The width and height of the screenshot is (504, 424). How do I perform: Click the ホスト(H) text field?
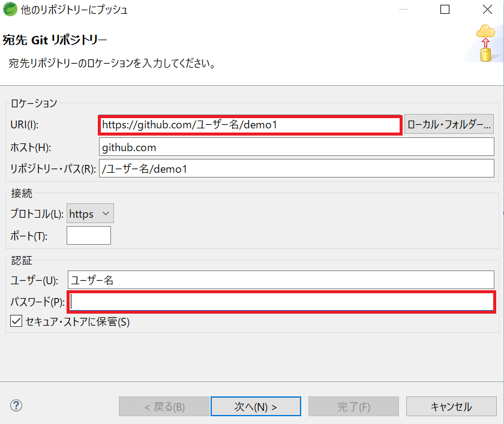297,146
